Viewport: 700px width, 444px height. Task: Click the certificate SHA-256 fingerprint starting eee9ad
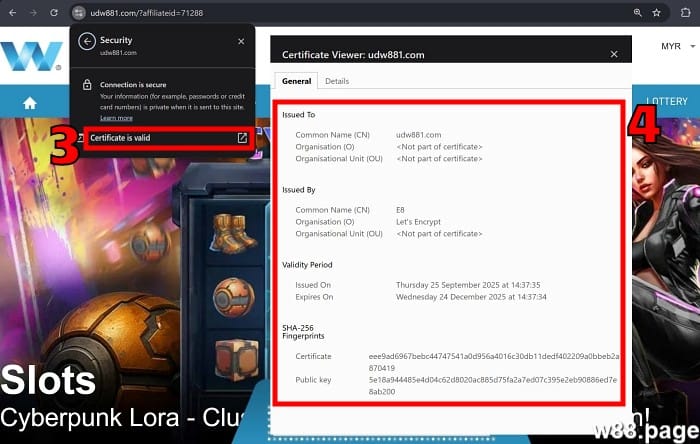(494, 362)
